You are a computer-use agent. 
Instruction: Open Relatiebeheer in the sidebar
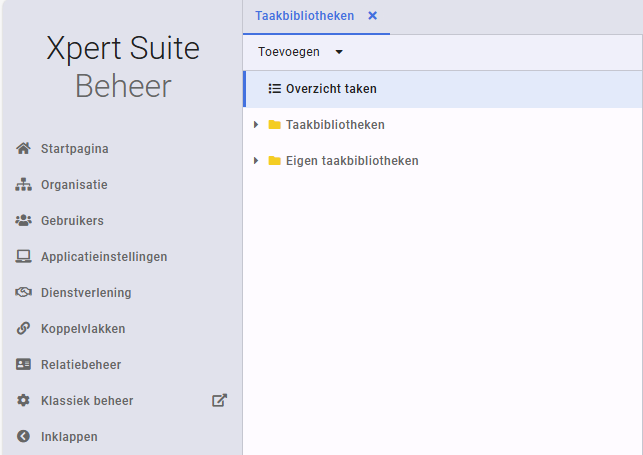81,364
